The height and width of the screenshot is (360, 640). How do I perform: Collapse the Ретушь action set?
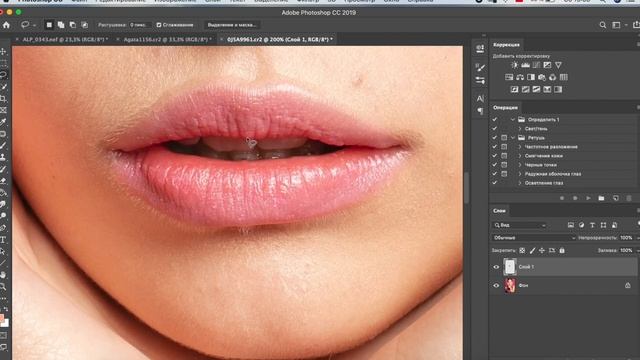click(x=513, y=138)
